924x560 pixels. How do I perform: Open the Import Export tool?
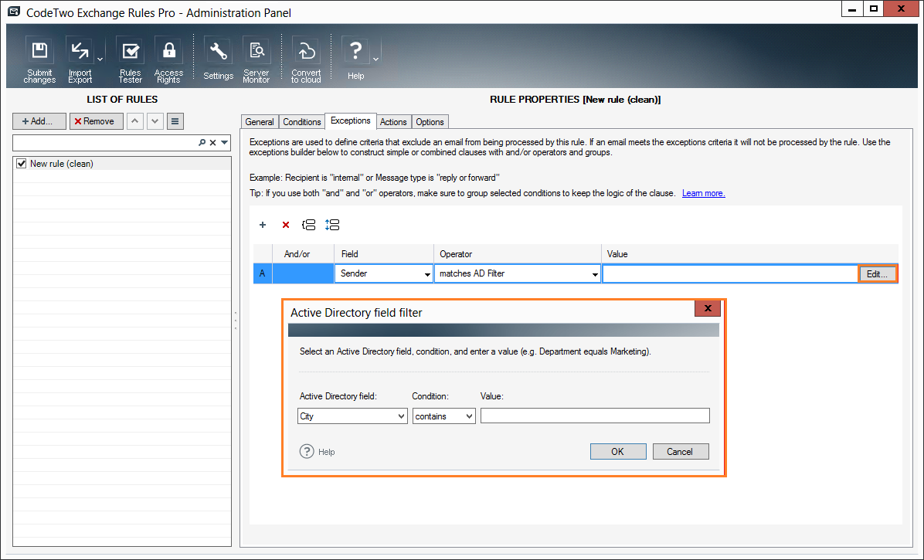click(80, 60)
